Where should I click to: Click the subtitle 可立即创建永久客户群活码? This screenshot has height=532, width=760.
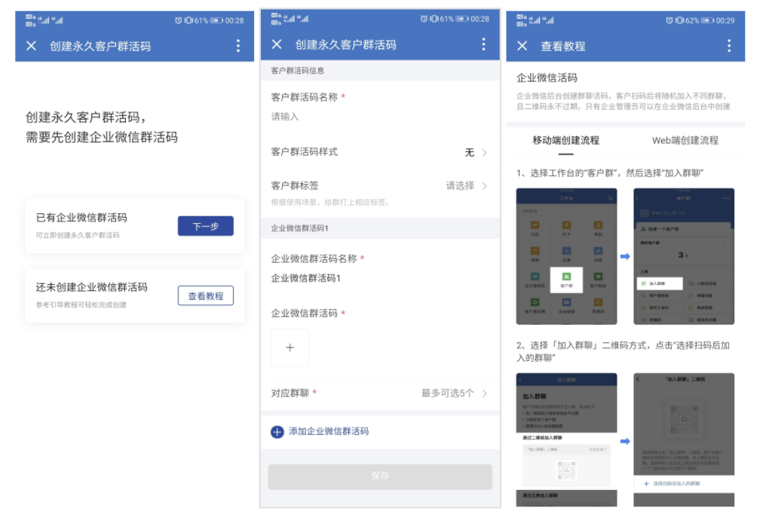click(x=78, y=235)
